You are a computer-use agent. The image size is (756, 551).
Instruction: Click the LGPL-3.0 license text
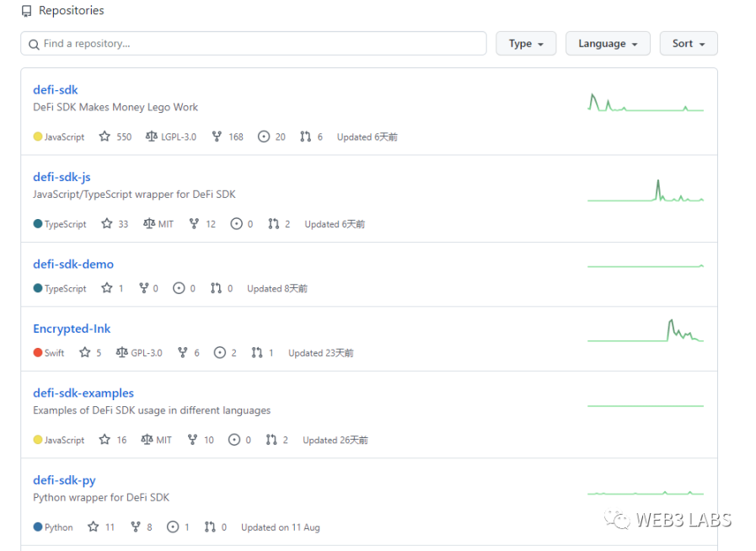(x=179, y=136)
